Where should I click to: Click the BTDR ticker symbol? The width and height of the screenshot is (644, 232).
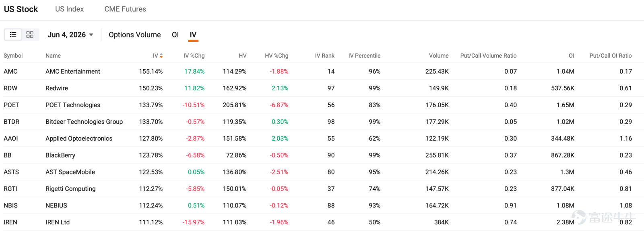point(11,122)
